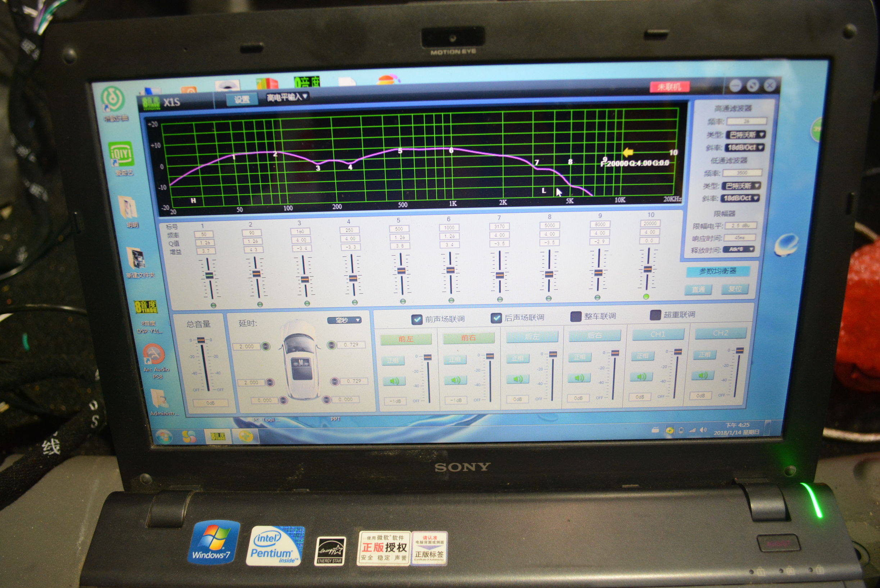Image resolution: width=880 pixels, height=588 pixels.
Task: Enable the 整车联调 checkbox
Action: coord(575,316)
